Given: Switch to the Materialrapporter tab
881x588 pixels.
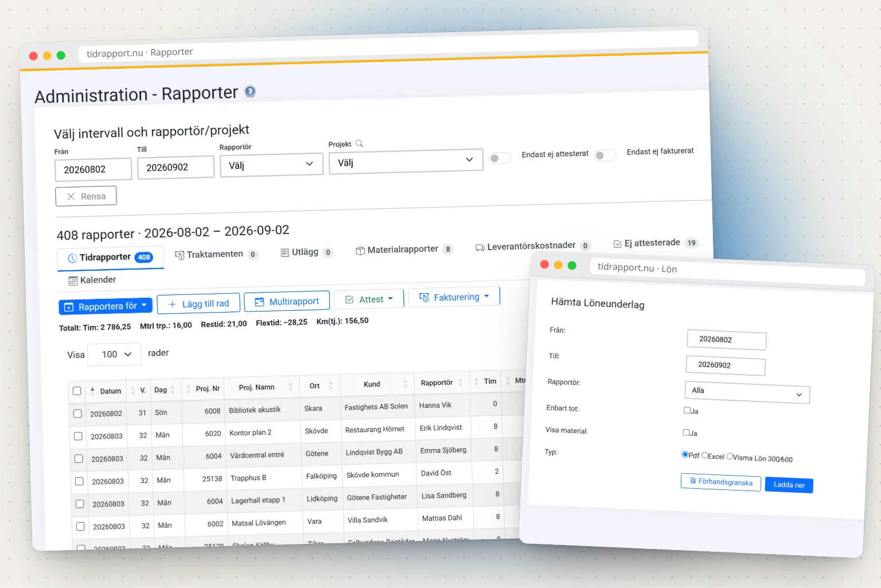Looking at the screenshot, I should point(404,250).
